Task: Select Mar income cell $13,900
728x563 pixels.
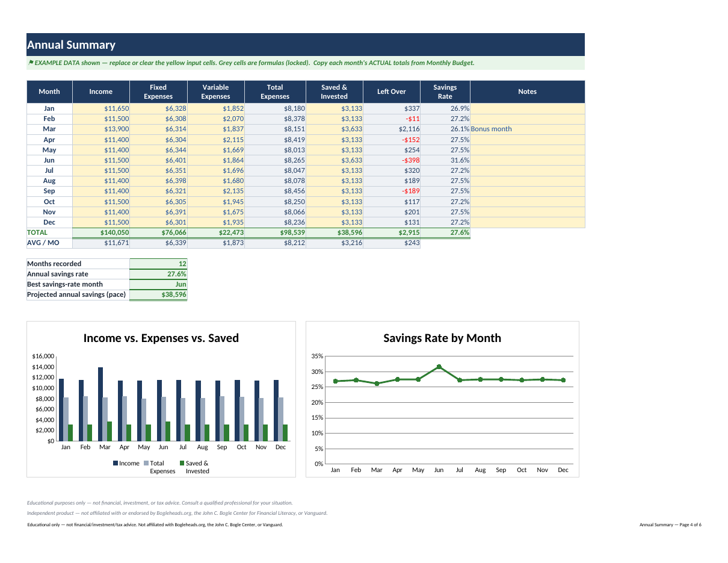Action: pos(101,129)
